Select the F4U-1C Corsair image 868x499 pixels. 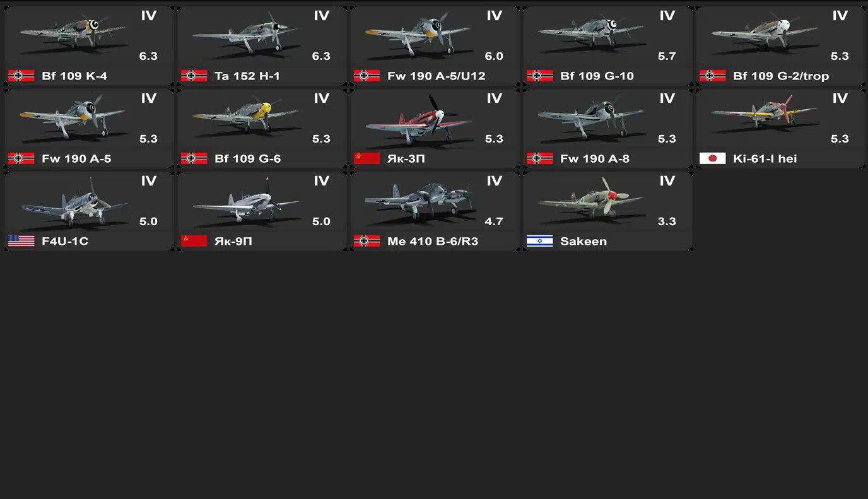(73, 202)
